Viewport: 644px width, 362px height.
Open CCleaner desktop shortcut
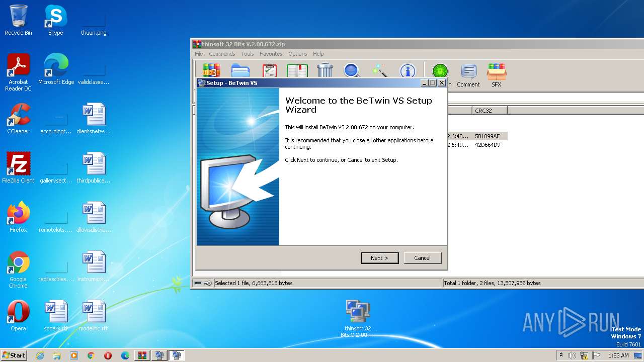[18, 119]
